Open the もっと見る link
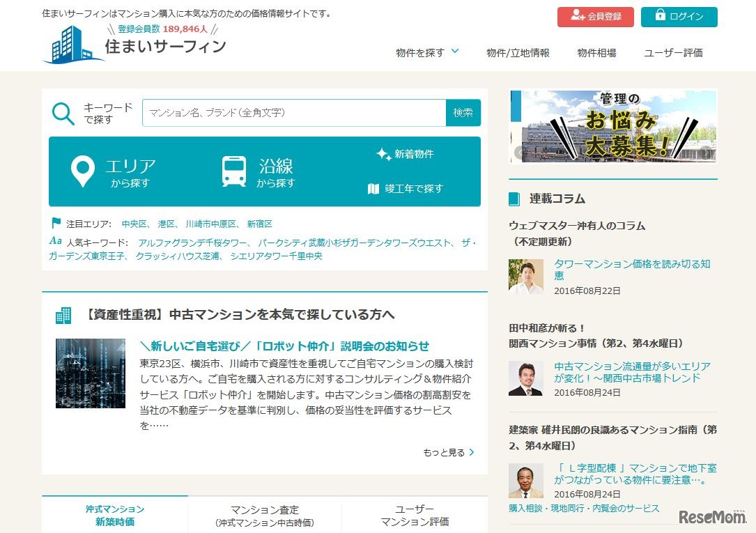The height and width of the screenshot is (533, 756). coord(448,452)
